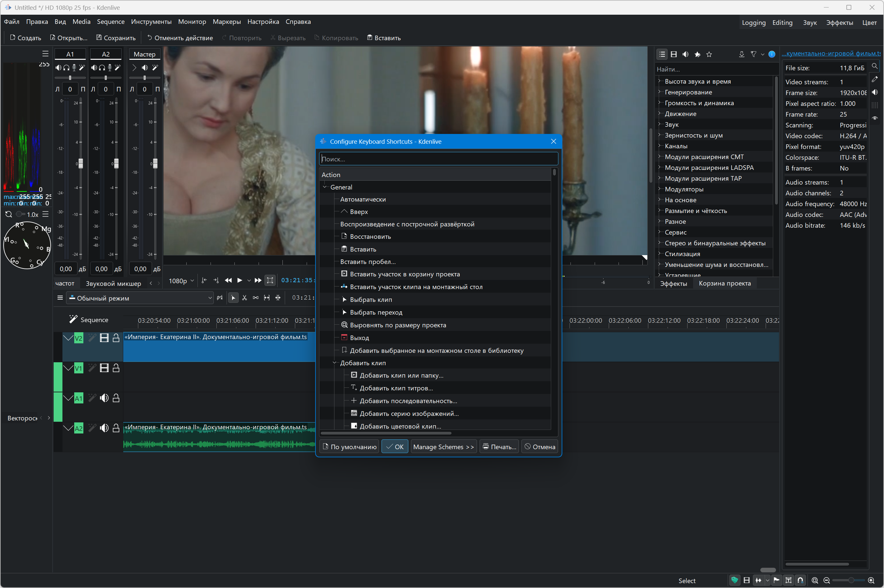Switch to the Корзина проекта tab

pos(724,284)
